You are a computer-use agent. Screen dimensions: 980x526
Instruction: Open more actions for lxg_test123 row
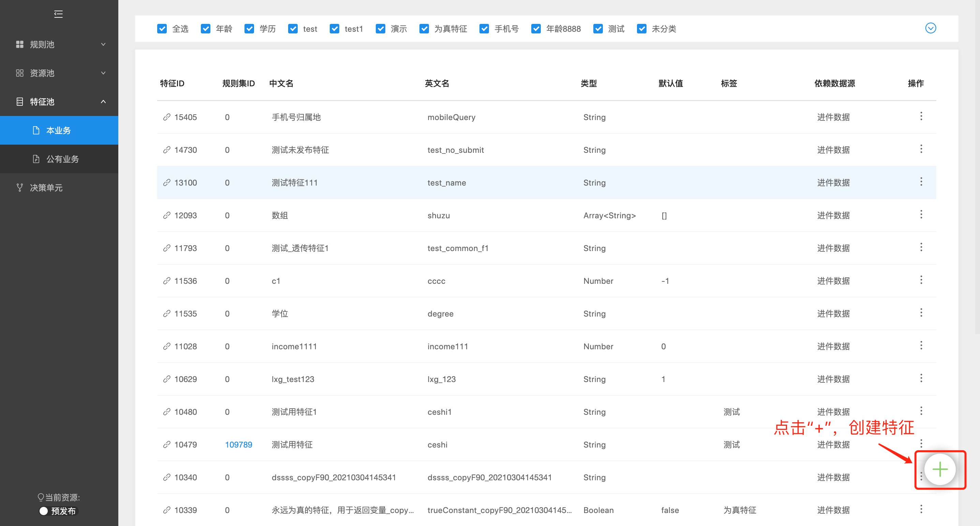(x=921, y=378)
